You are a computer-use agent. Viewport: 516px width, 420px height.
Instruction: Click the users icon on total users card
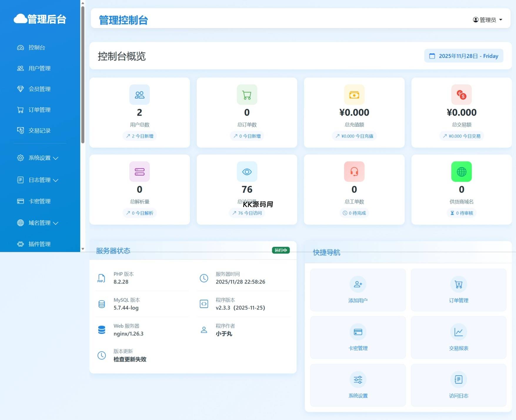[x=139, y=95]
